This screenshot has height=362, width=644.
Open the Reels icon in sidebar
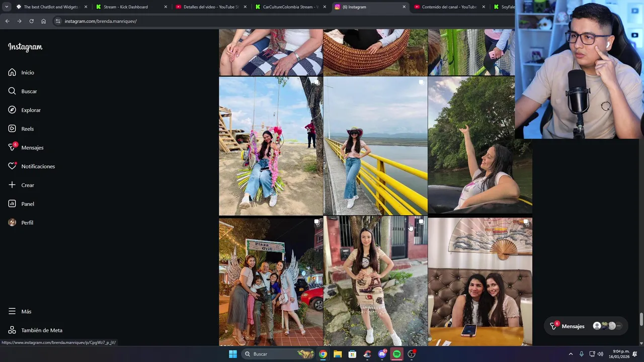12,129
